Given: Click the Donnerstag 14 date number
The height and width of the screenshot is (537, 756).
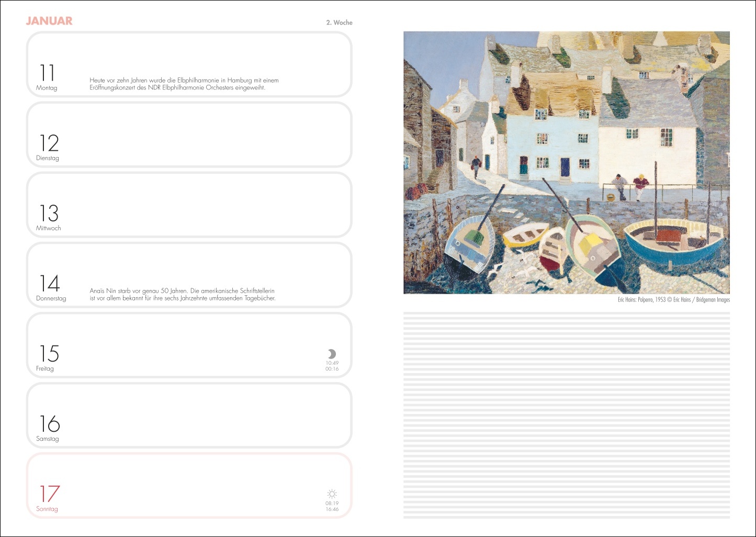Looking at the screenshot, I should pos(50,284).
